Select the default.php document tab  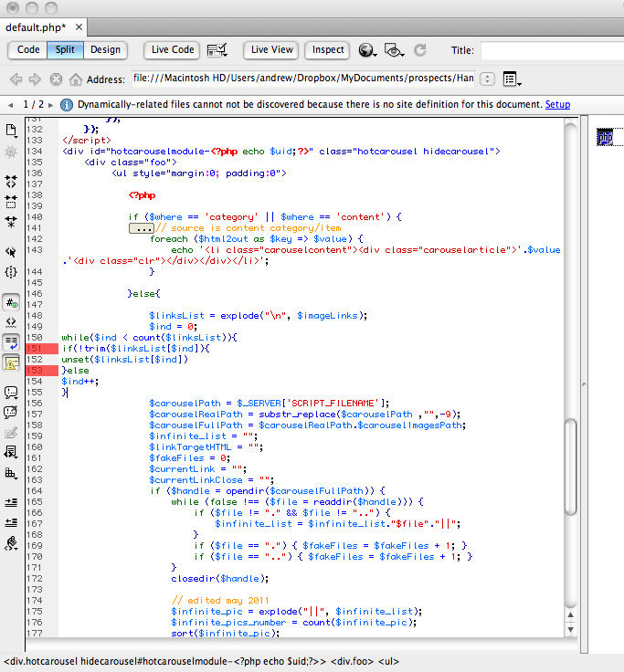[x=36, y=27]
